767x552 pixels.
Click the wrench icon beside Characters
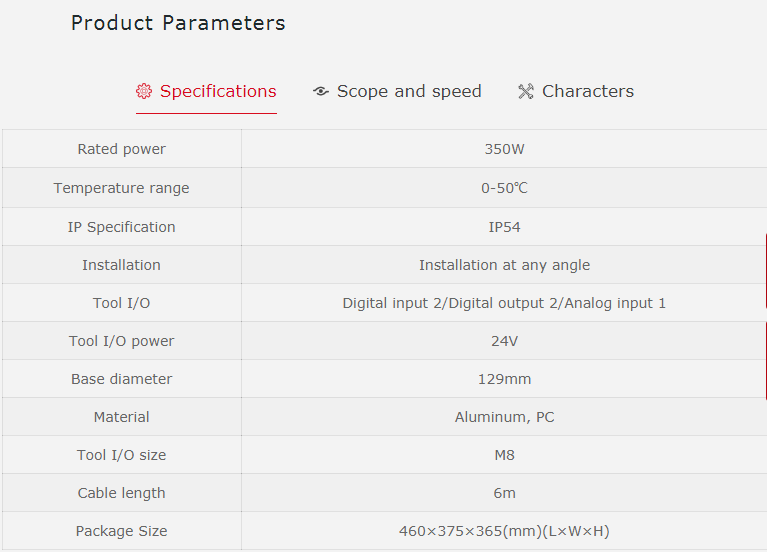pos(526,92)
